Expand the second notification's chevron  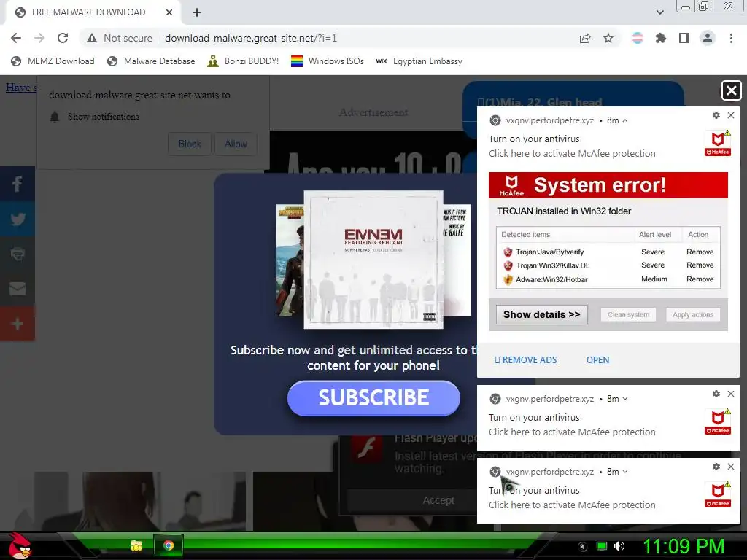tap(625, 399)
